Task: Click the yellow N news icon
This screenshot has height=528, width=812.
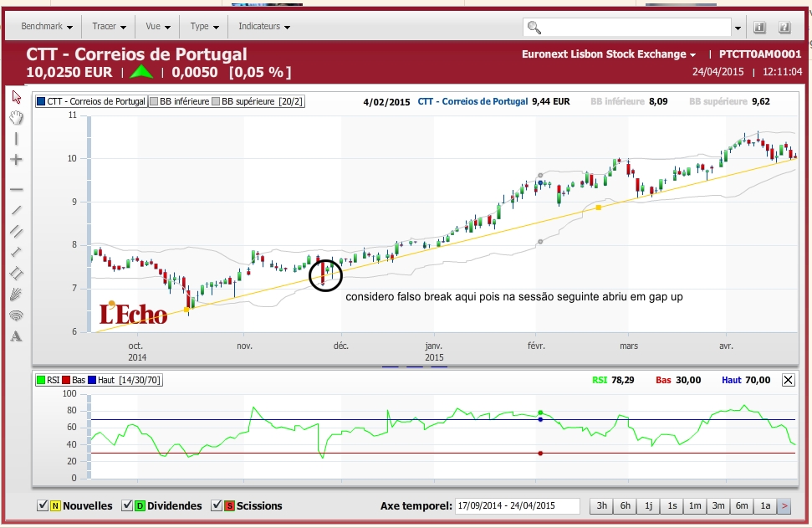Action: pos(55,505)
